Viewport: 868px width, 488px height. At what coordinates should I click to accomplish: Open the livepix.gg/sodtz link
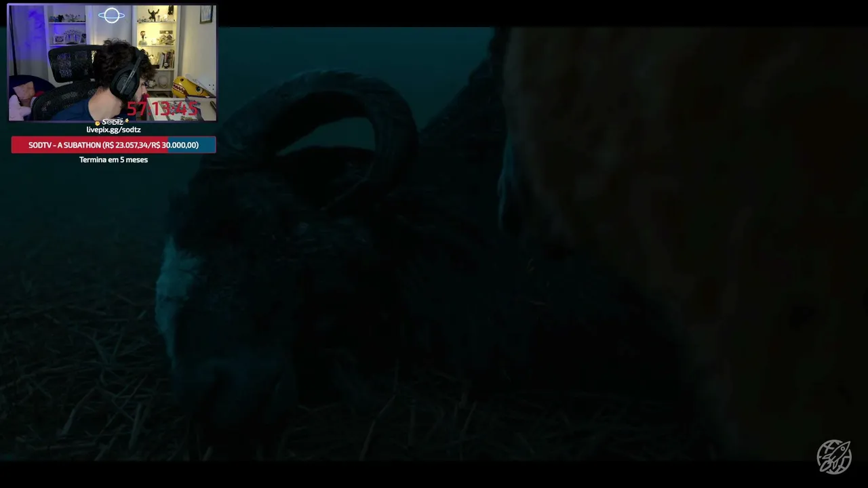(x=113, y=129)
